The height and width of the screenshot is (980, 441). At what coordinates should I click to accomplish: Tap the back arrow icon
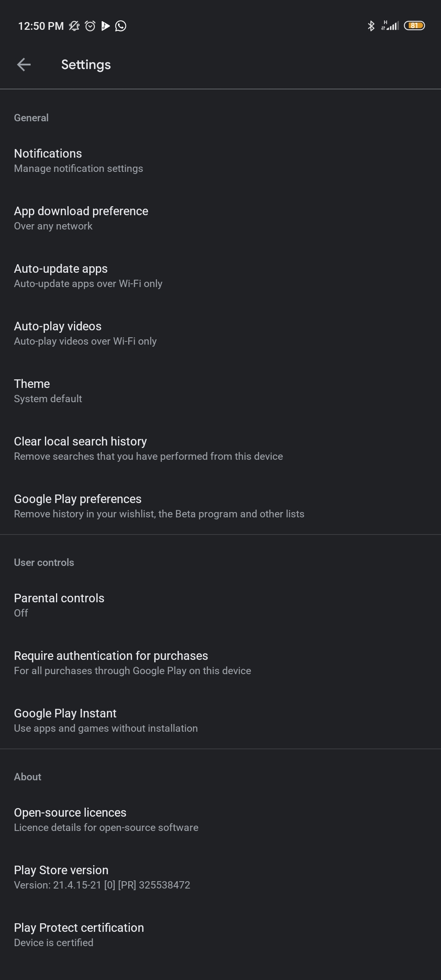[x=24, y=65]
